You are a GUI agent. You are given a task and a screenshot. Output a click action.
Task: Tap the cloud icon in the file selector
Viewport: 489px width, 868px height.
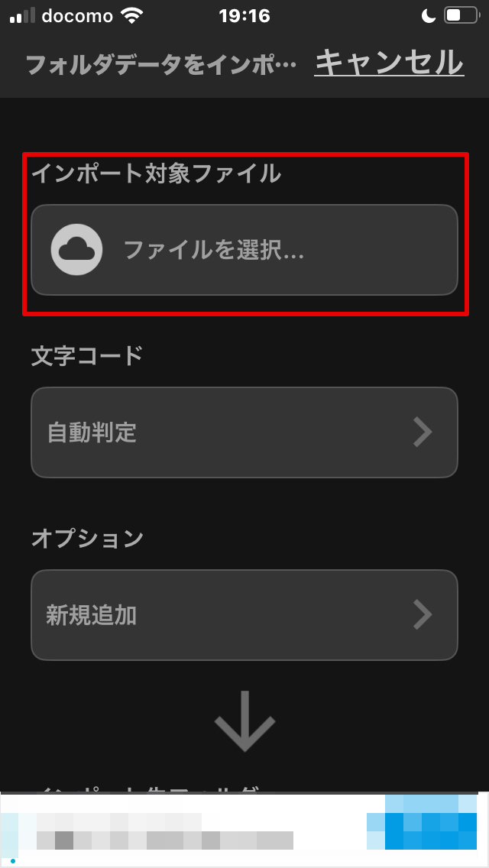(76, 250)
